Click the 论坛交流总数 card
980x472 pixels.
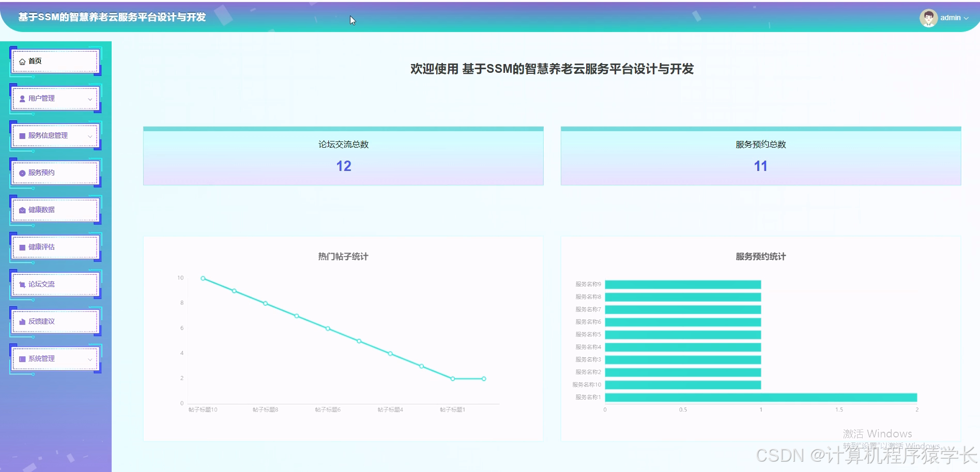pos(343,156)
